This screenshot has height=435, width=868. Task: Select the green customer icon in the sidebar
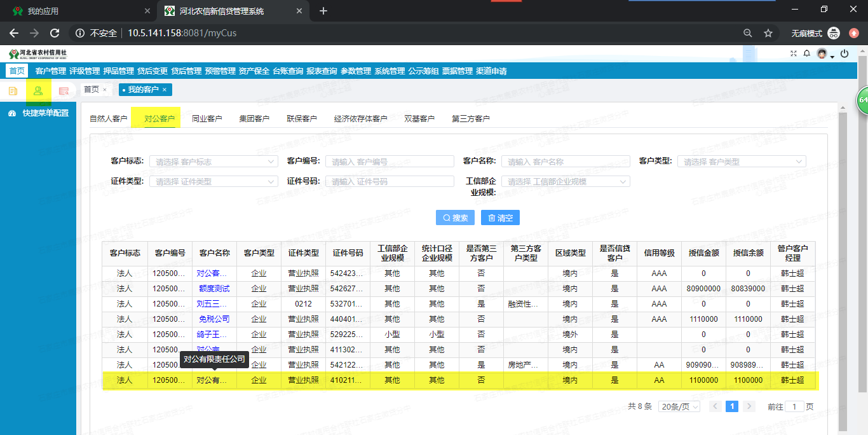pyautogui.click(x=38, y=91)
